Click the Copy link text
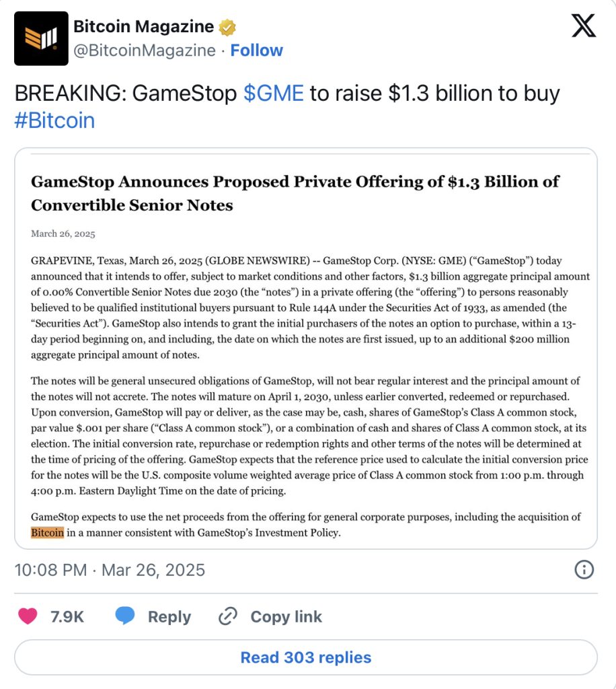Image resolution: width=616 pixels, height=689 pixels. coord(286,616)
